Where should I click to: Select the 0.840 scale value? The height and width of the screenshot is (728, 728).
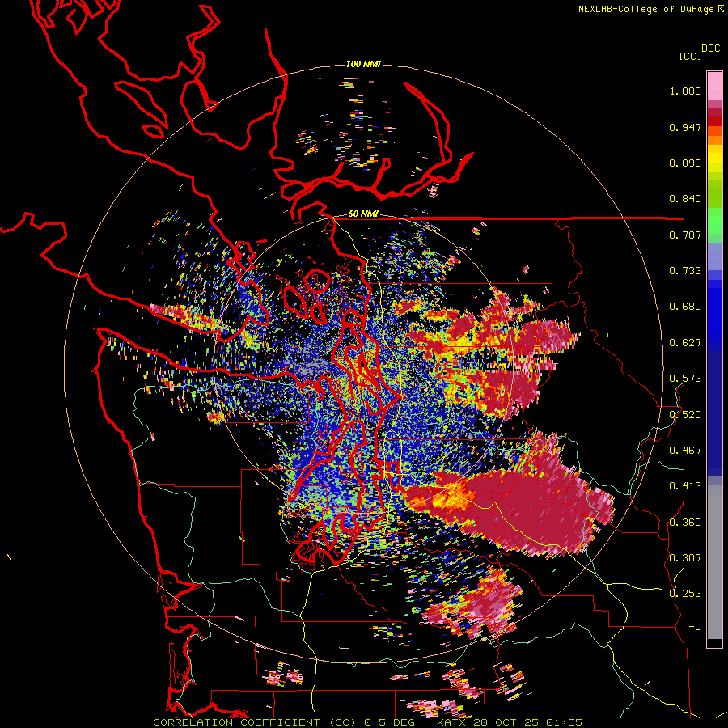pos(685,199)
